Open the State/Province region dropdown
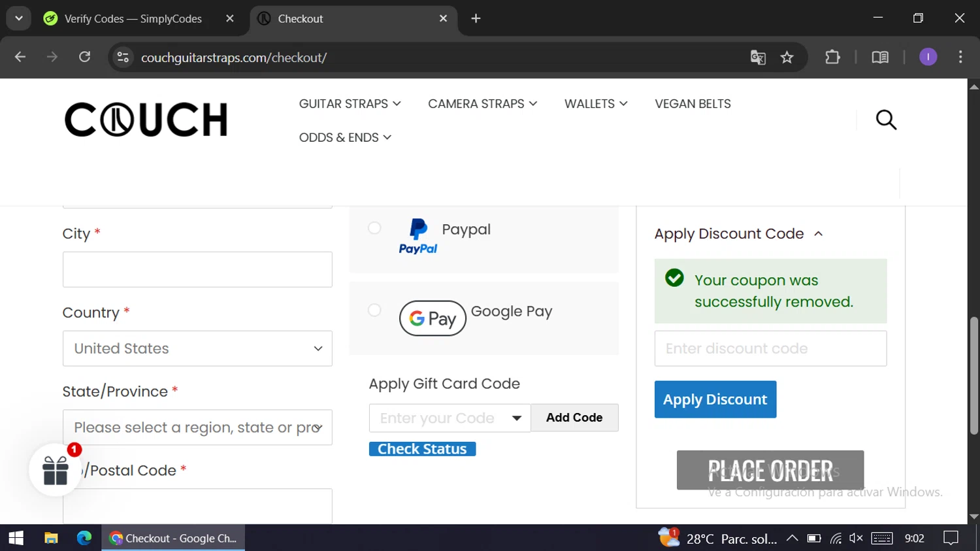This screenshot has width=980, height=551. 197,427
